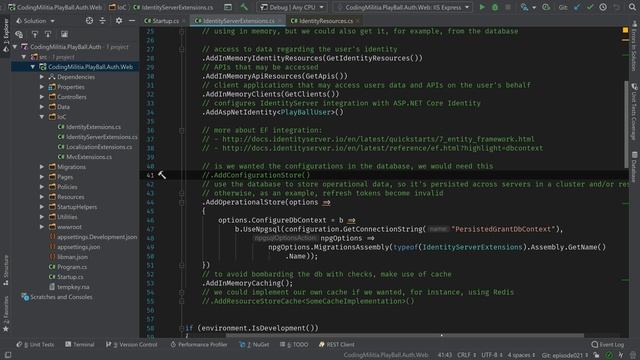Open the REST Client tool window
Image resolution: width=640 pixels, height=360 pixels.
337,344
